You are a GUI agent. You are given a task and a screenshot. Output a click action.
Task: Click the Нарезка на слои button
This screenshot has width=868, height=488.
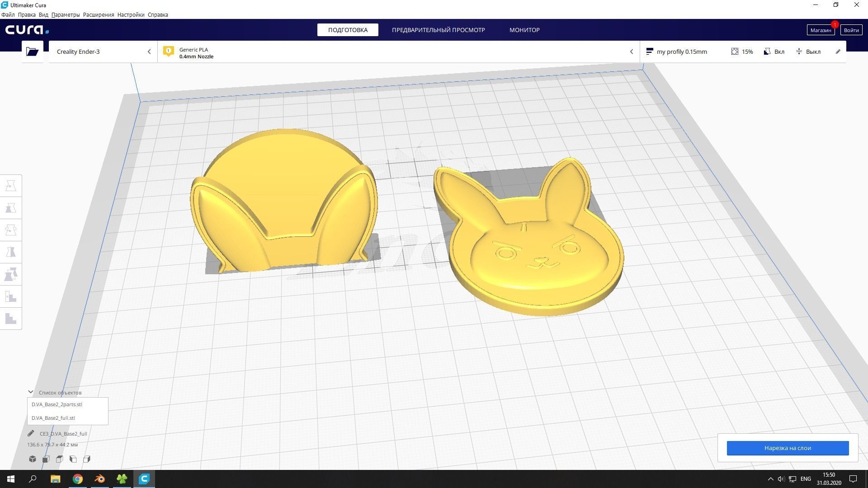pyautogui.click(x=788, y=448)
